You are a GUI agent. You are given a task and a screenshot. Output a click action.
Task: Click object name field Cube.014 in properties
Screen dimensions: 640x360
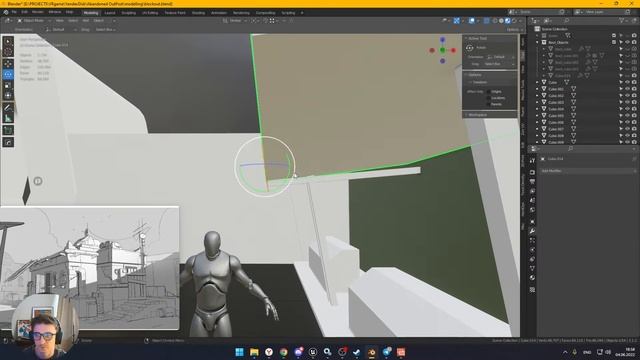click(x=588, y=159)
